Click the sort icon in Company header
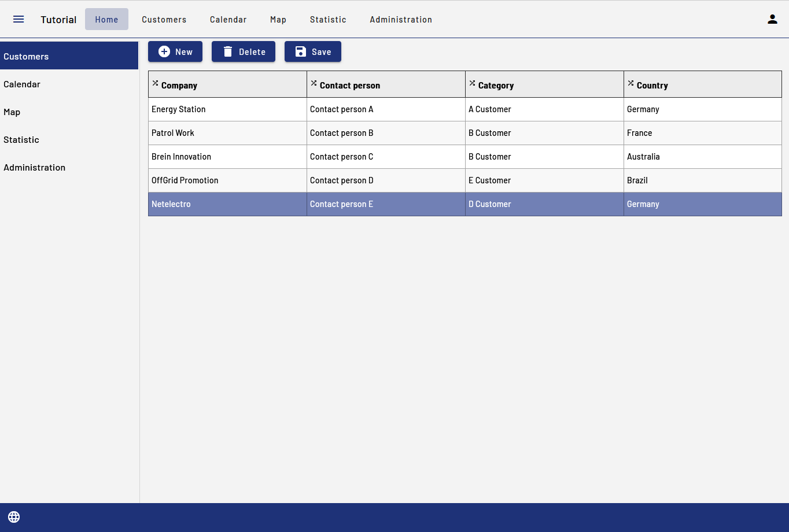Image resolution: width=789 pixels, height=532 pixels. [155, 83]
